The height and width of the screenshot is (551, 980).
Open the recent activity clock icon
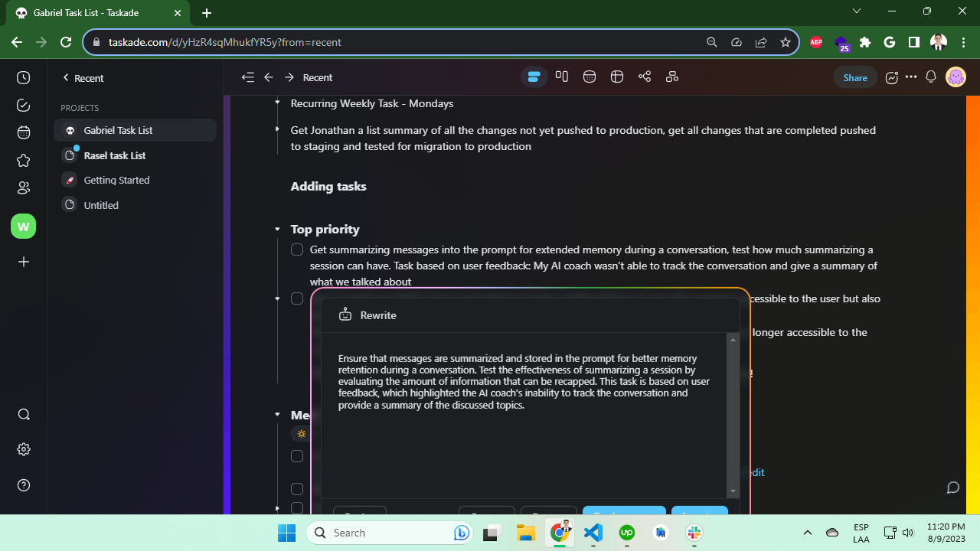pos(23,78)
